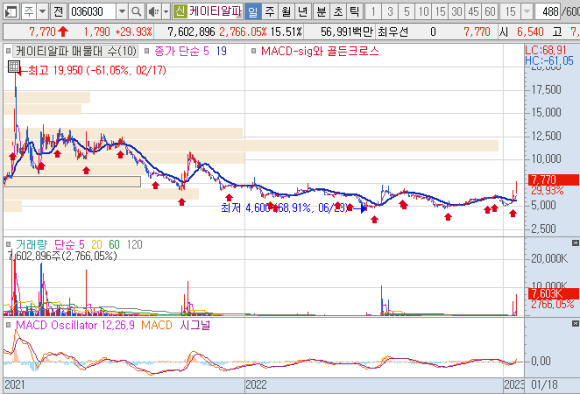Choose the 1 interval button
The image size is (580, 394).
tap(373, 12)
